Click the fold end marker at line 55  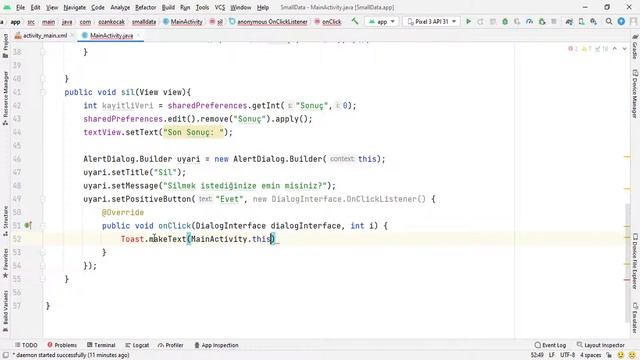click(x=43, y=279)
